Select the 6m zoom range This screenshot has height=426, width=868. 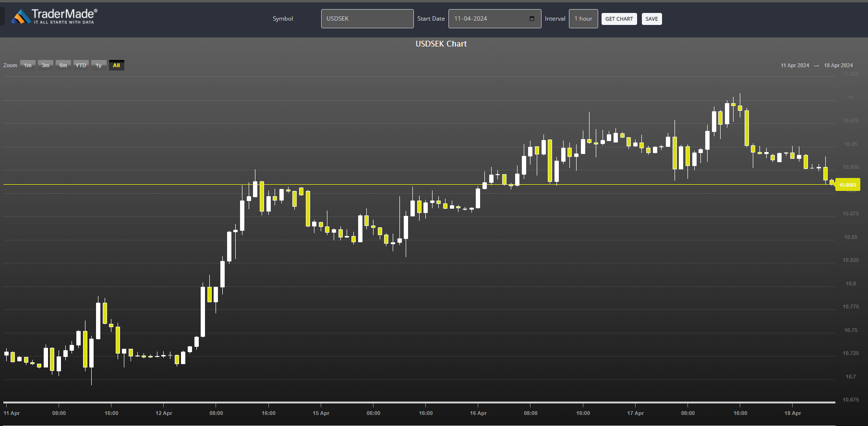pyautogui.click(x=63, y=65)
